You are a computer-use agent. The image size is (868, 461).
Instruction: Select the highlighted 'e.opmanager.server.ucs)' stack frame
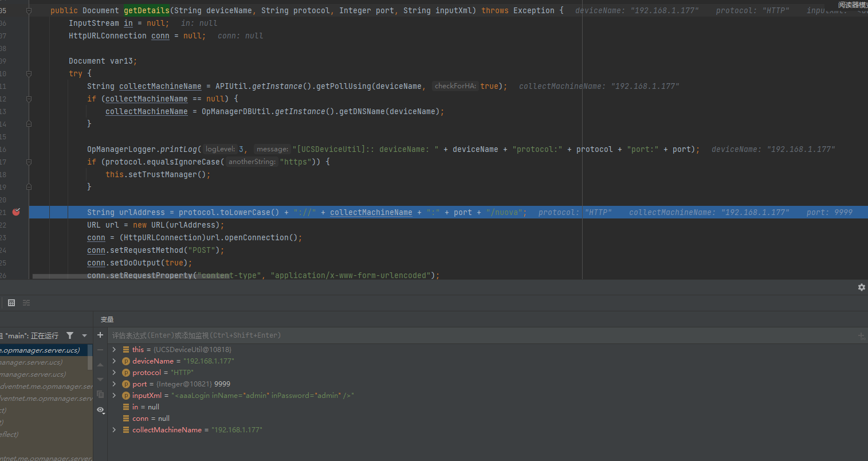tap(44, 350)
